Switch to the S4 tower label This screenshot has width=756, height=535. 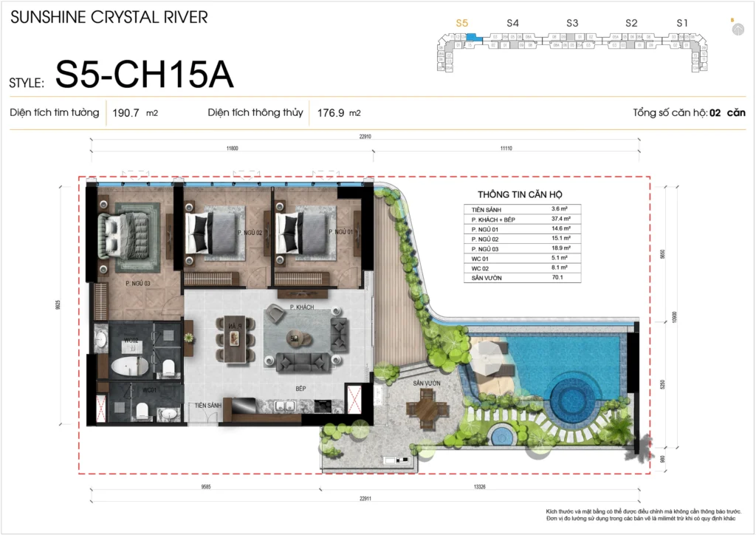point(512,24)
